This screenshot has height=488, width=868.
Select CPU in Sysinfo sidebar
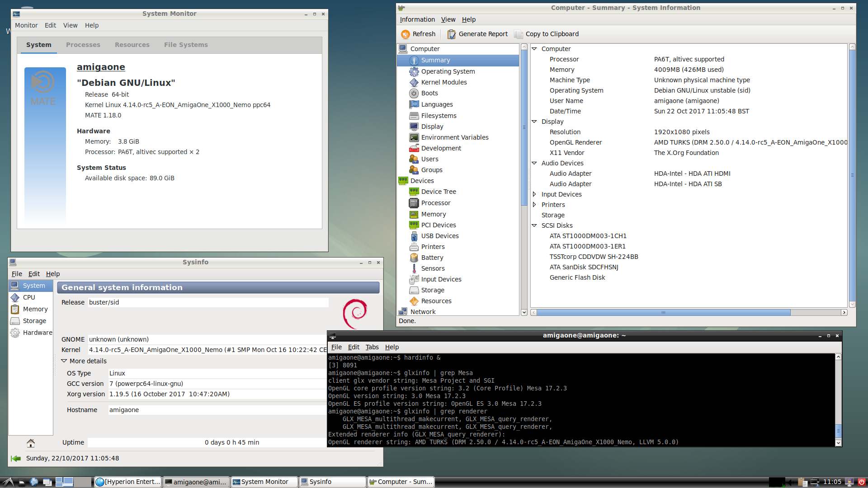pos(29,297)
